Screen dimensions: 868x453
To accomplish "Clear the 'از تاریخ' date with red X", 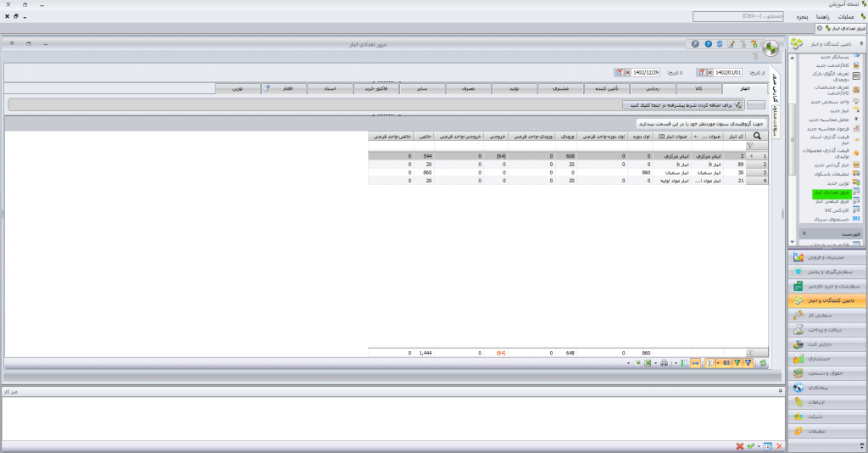I will [x=709, y=73].
